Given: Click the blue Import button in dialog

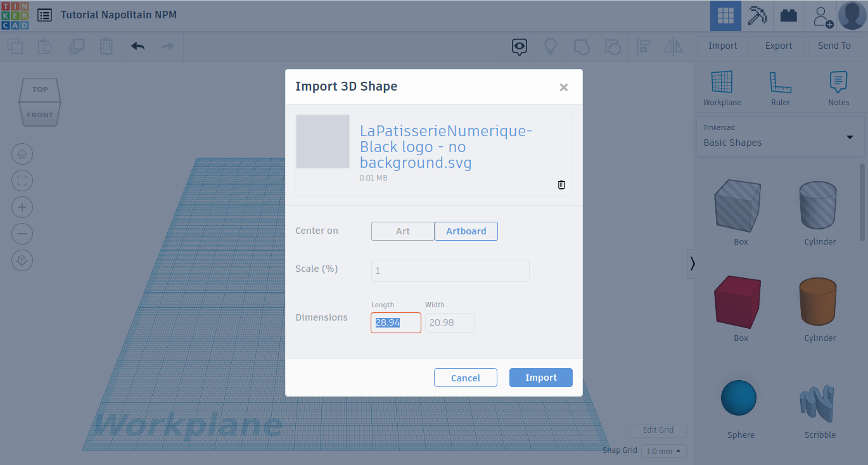Looking at the screenshot, I should pyautogui.click(x=541, y=378).
